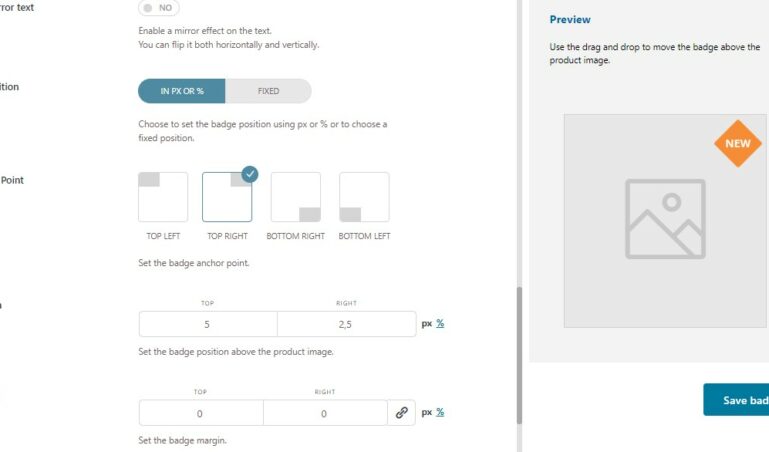Image resolution: width=769 pixels, height=452 pixels.
Task: Click the Save badge button
Action: (736, 400)
